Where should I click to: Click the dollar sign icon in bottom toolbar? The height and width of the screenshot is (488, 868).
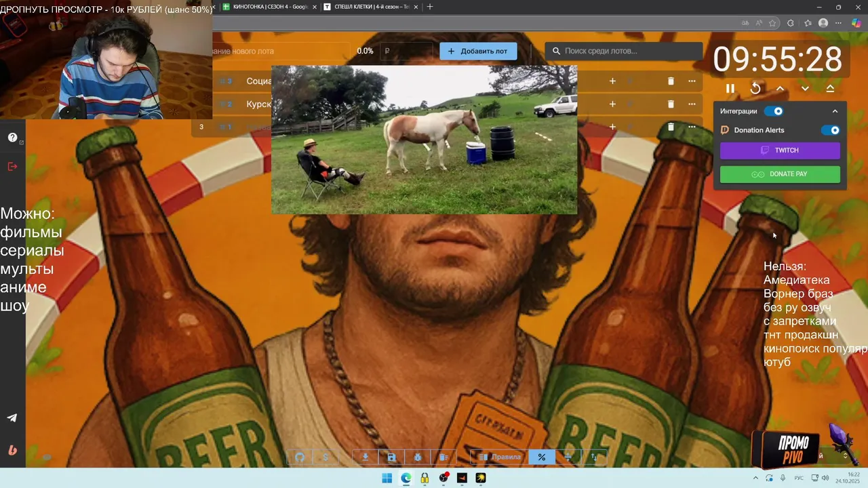click(325, 457)
